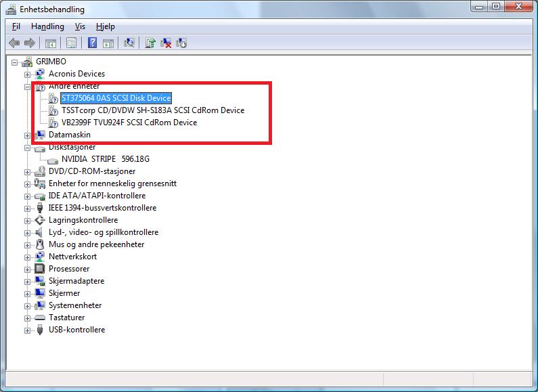
Task: Select ST375064 0AS SCSI Disk Device
Action: [116, 98]
